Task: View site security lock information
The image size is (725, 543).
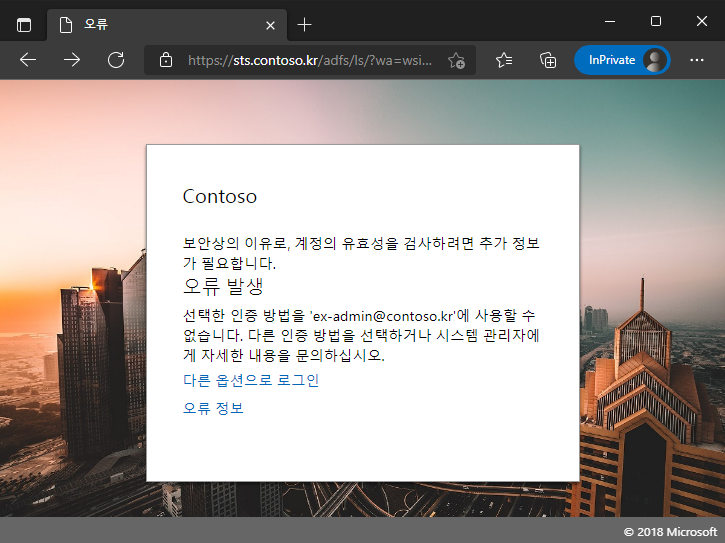Action: (166, 60)
